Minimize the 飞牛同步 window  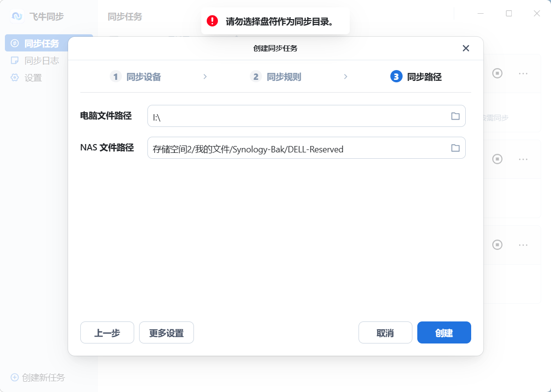(x=481, y=13)
